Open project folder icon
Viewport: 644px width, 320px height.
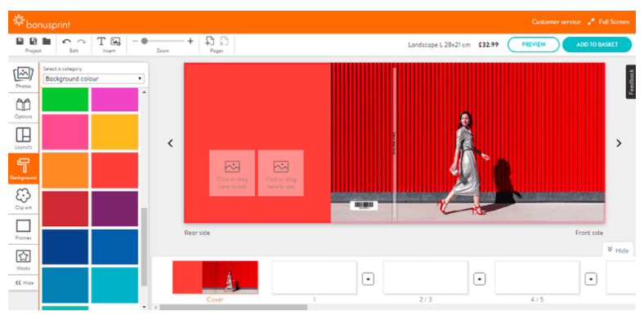tap(47, 41)
